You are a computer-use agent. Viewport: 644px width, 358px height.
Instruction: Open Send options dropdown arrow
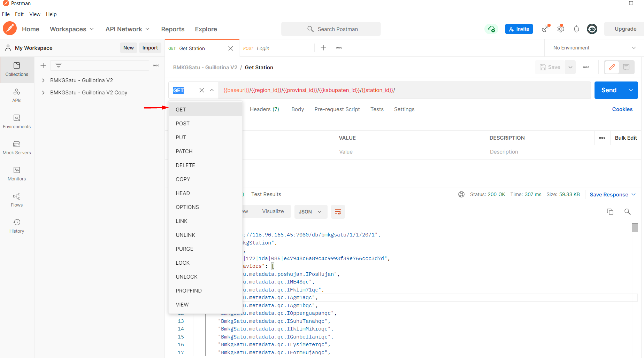click(631, 90)
